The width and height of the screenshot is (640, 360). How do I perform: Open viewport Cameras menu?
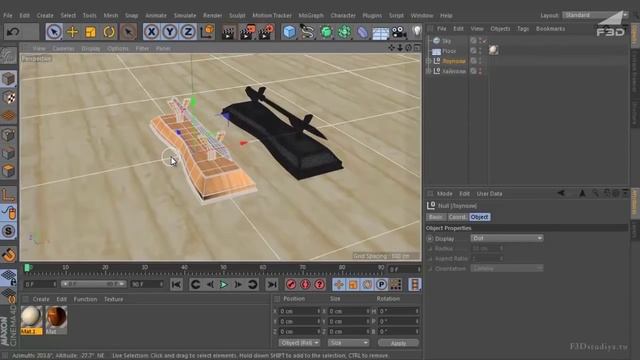click(x=63, y=48)
